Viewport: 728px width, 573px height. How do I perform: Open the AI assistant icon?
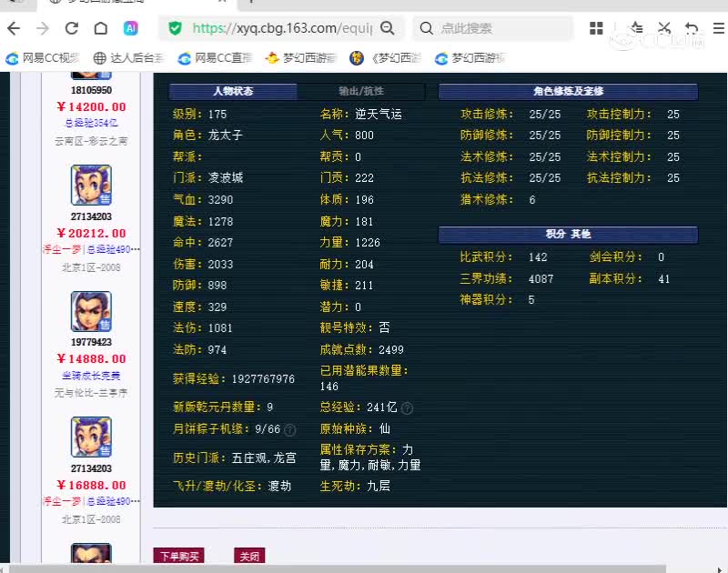pos(130,28)
